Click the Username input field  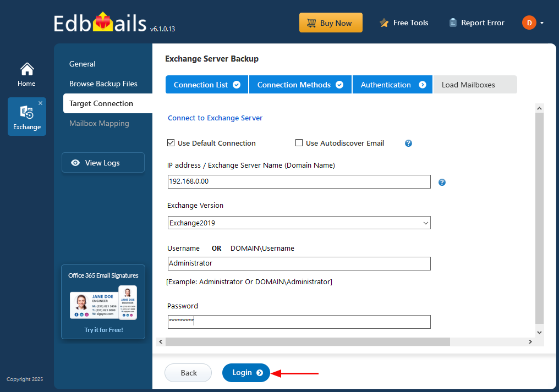(299, 263)
